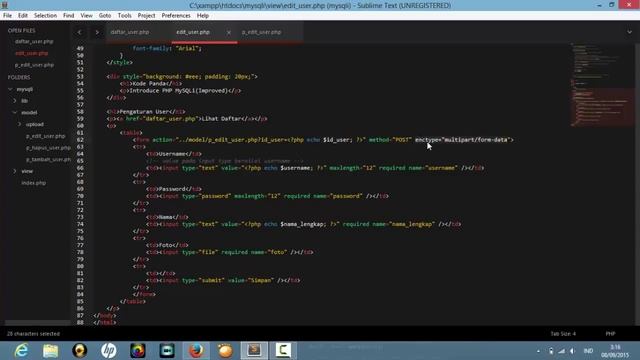Click line number 62 in gutter
This screenshot has width=640, height=360.
point(80,140)
